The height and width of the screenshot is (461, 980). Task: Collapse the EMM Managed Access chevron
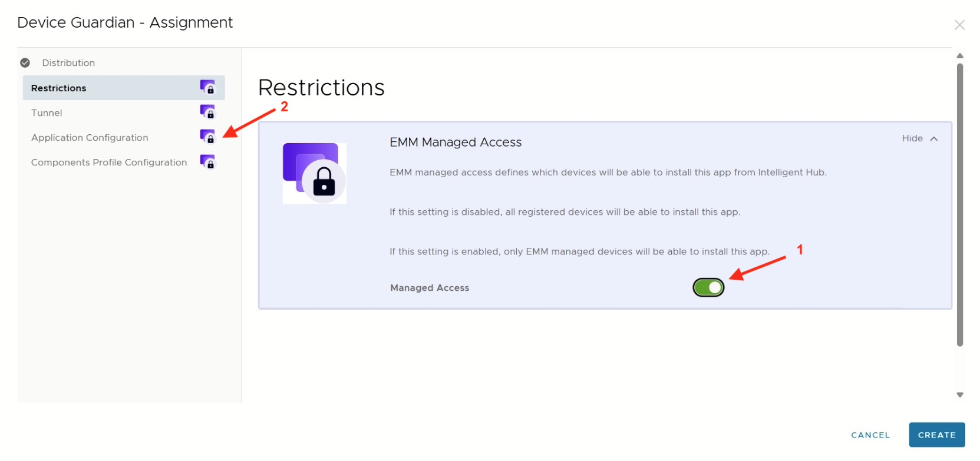934,139
